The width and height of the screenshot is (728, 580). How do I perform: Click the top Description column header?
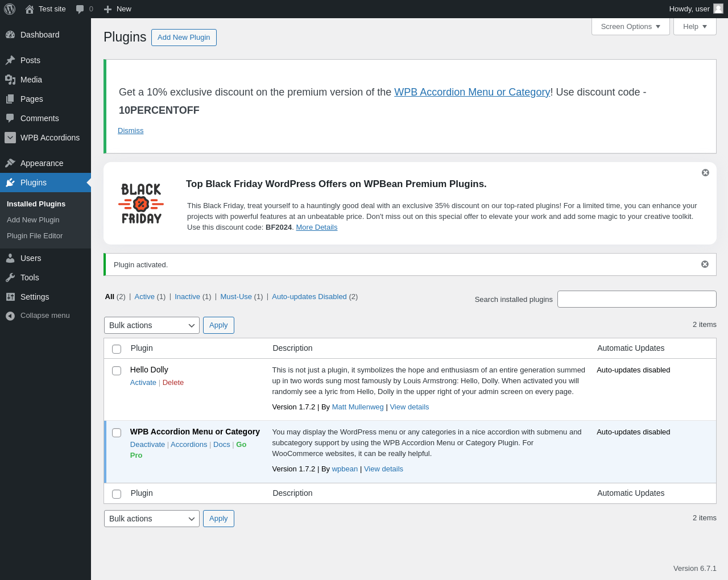point(292,349)
